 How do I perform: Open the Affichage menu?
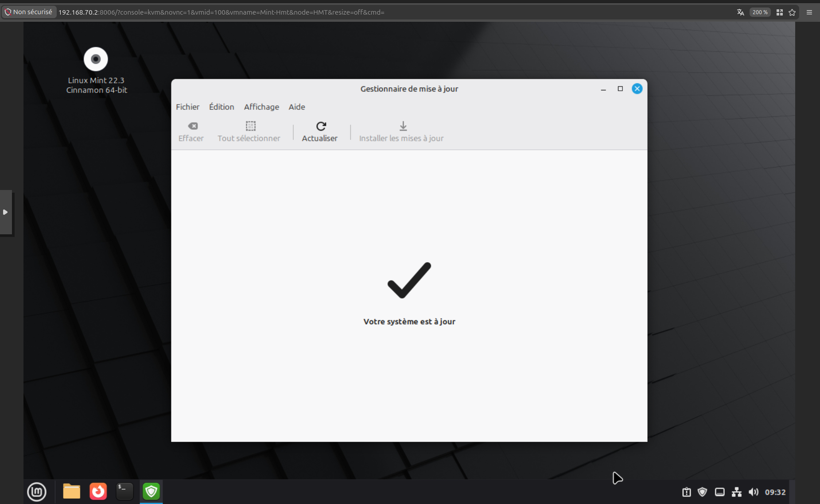[x=261, y=107]
